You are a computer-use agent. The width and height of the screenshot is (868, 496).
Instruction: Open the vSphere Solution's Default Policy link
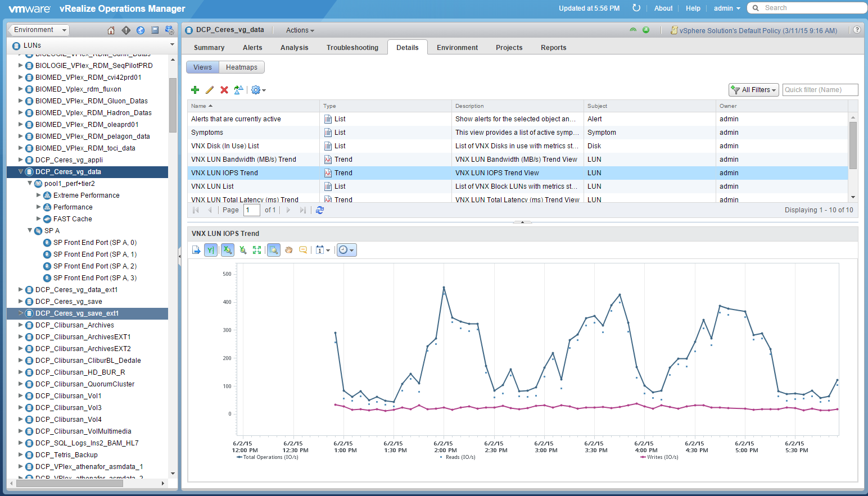[x=757, y=31]
